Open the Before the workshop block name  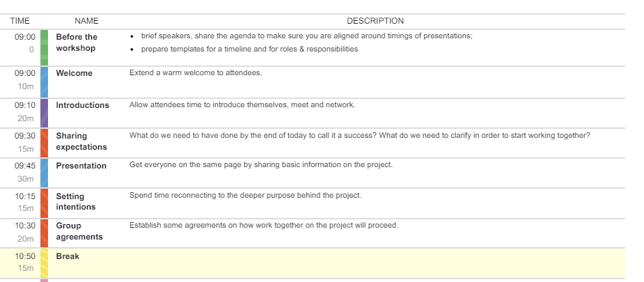click(x=77, y=42)
